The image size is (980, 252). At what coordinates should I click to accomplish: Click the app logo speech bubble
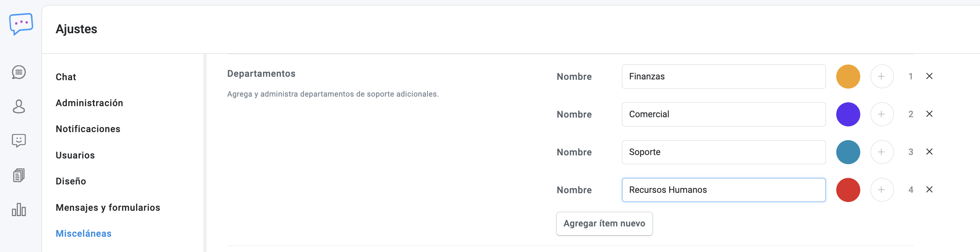21,24
